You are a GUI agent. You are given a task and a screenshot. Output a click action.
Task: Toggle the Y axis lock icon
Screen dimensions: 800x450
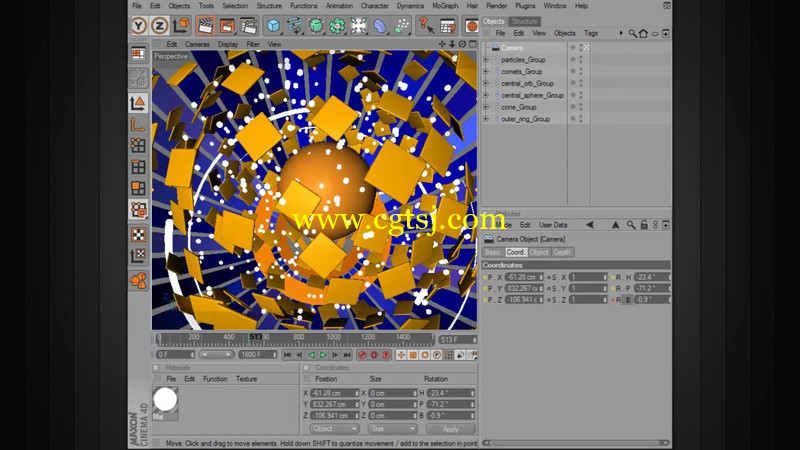139,26
